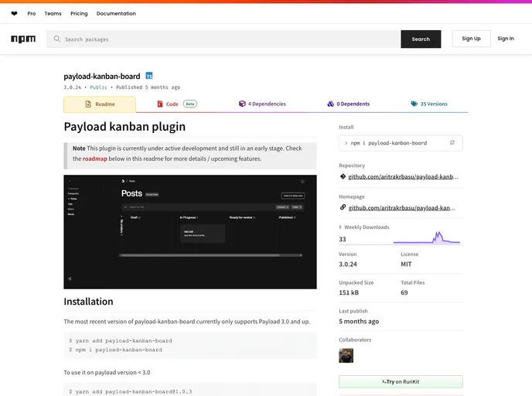
Task: Click the Readme file icon
Action: pyautogui.click(x=88, y=104)
